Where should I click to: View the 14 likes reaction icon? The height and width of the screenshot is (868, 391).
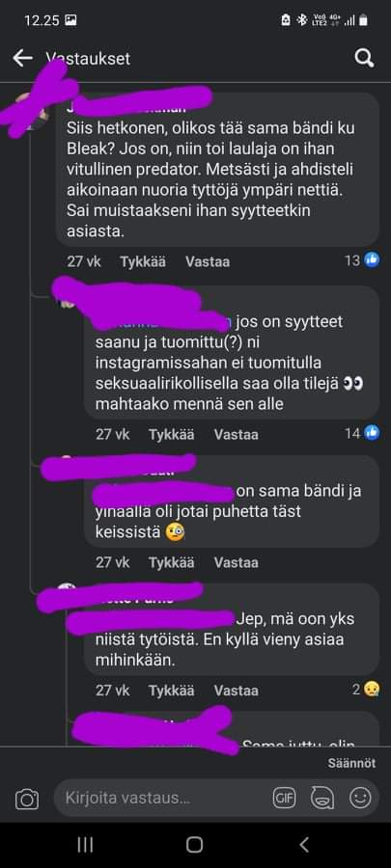(372, 433)
